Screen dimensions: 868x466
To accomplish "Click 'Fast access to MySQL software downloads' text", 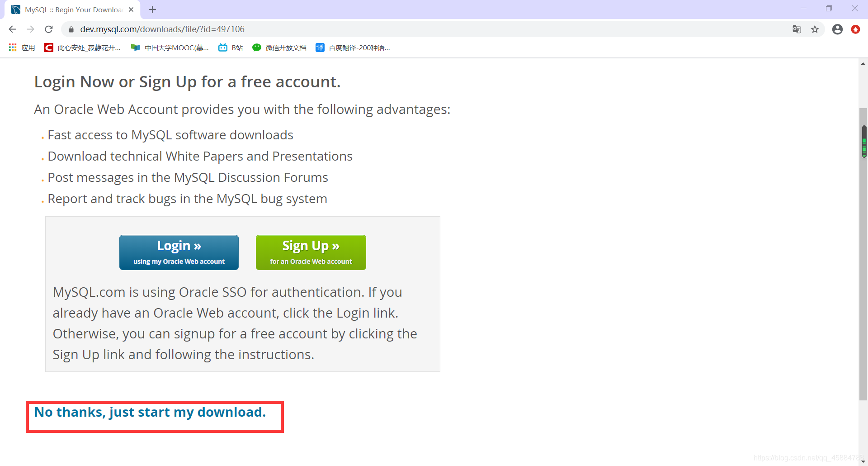I will [x=170, y=135].
